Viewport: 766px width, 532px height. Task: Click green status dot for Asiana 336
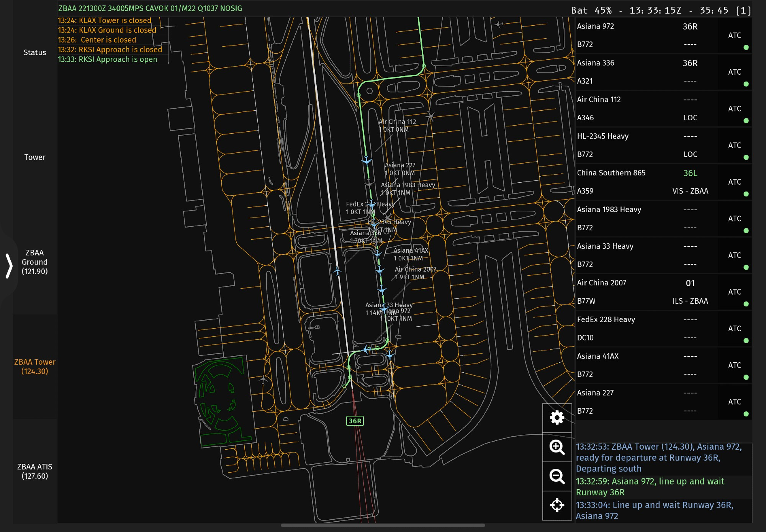pyautogui.click(x=746, y=84)
